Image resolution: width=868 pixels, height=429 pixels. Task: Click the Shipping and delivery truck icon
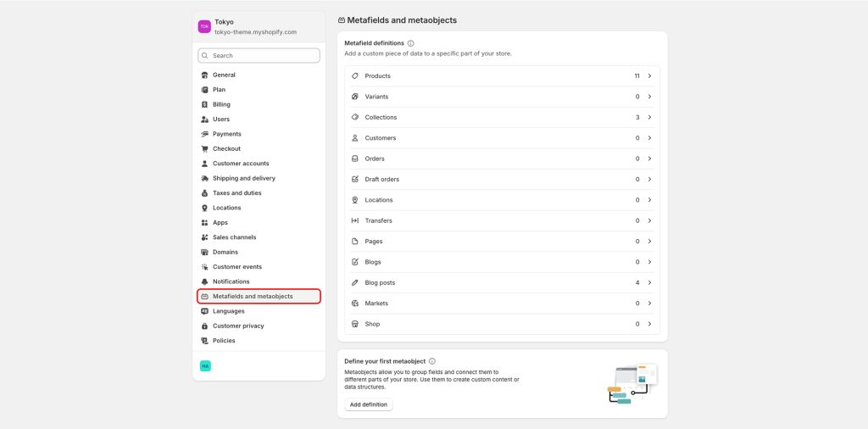click(204, 178)
